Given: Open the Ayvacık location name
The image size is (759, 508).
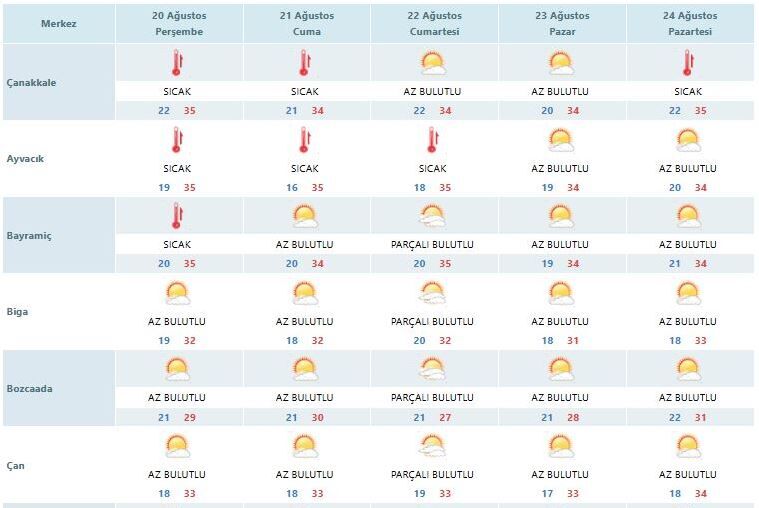Looking at the screenshot, I should pyautogui.click(x=25, y=159).
